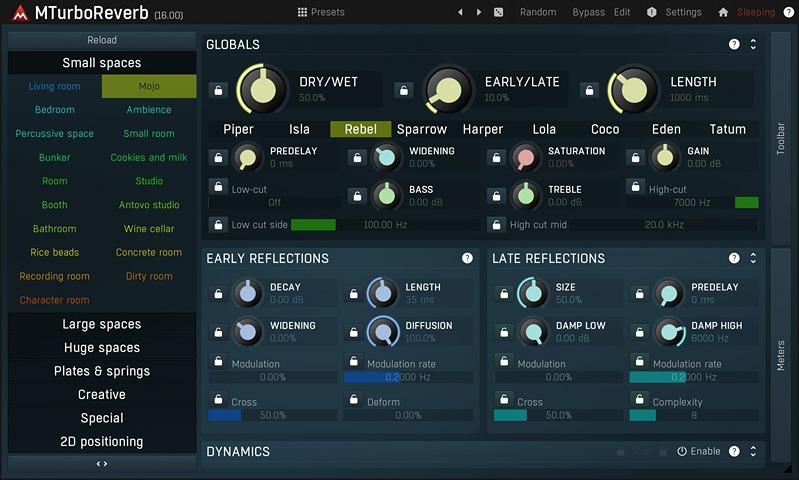The image size is (799, 480).
Task: Click the Settings hexagon icon
Action: (651, 12)
